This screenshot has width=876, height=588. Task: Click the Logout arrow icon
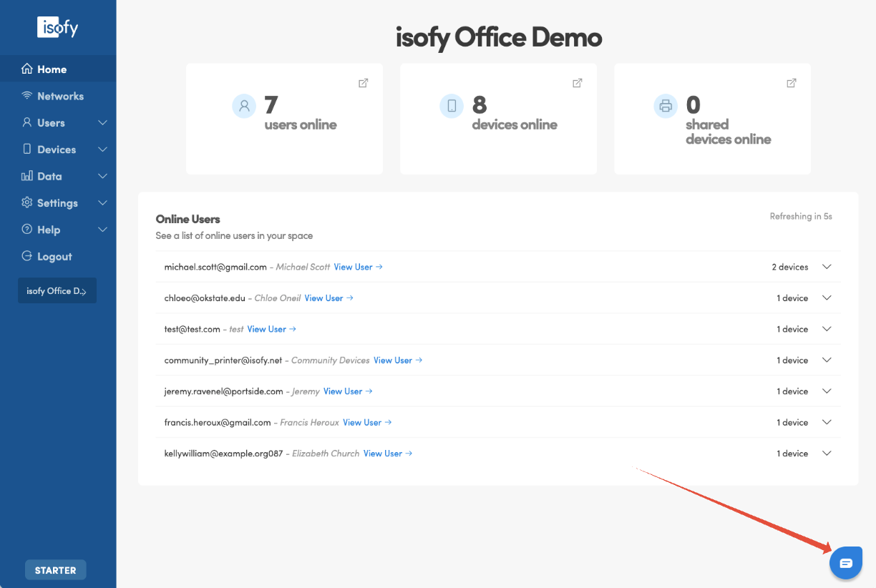click(x=27, y=256)
